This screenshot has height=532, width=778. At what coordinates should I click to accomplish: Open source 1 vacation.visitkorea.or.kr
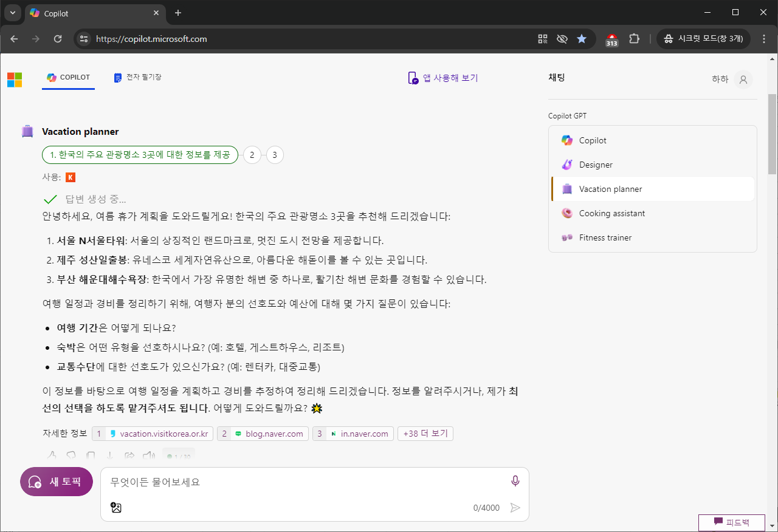point(153,434)
